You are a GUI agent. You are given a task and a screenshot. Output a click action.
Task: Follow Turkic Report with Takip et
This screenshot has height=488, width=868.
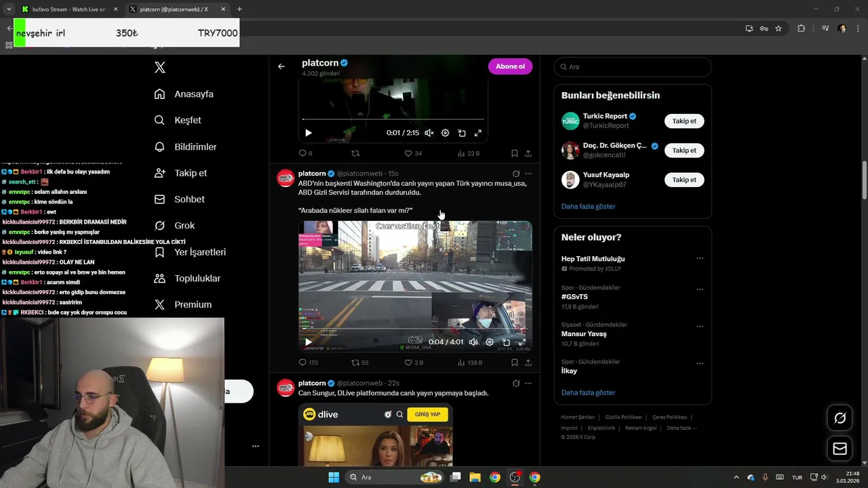pyautogui.click(x=684, y=121)
